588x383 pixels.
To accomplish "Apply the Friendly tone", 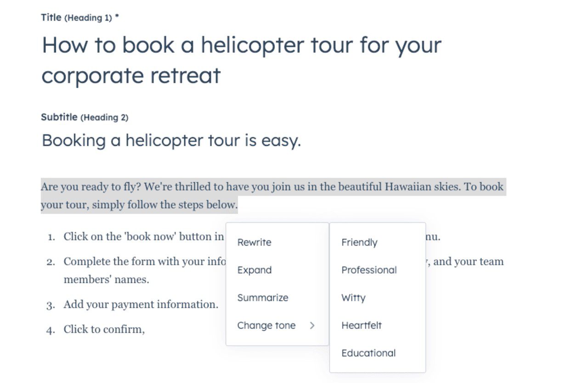I will click(x=359, y=242).
